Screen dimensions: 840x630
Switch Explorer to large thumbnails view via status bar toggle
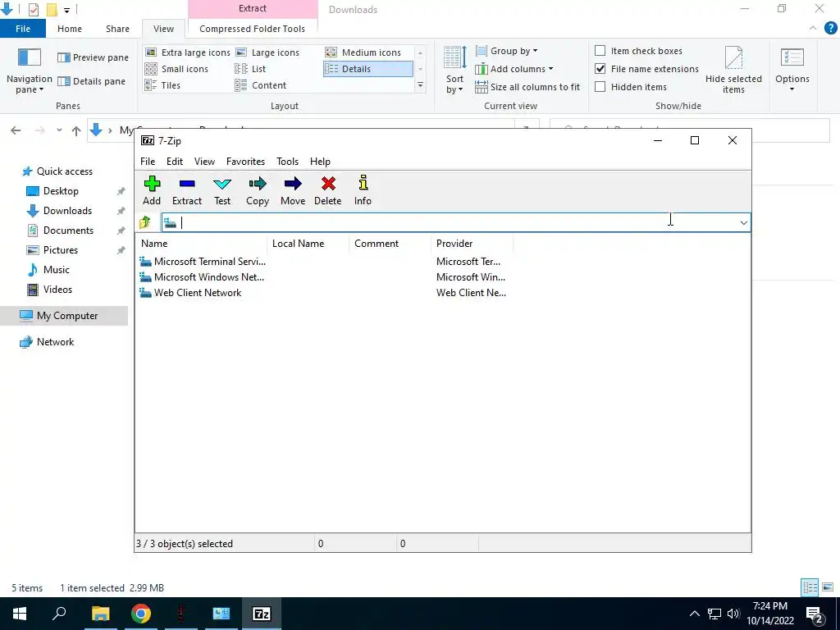click(x=828, y=587)
